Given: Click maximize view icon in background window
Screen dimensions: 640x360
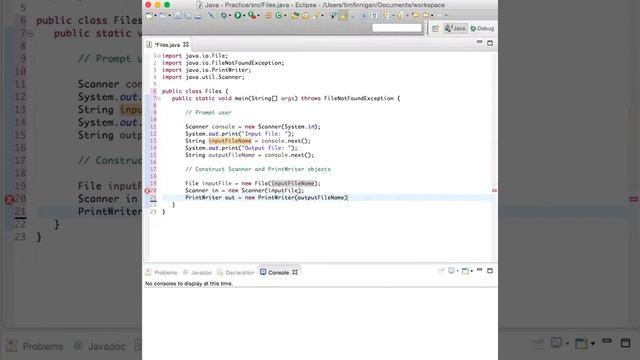Looking at the screenshot, I should [625, 343].
